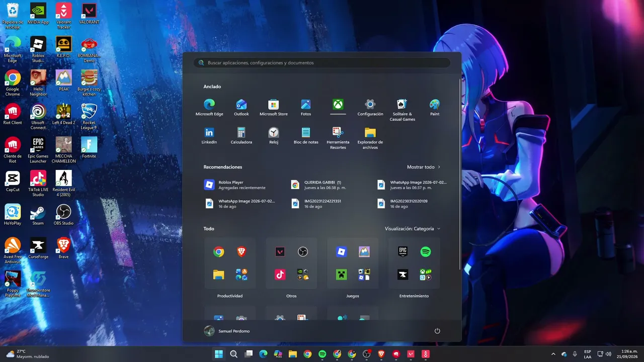Select the Left 4 Dead 2 desktop shortcut
Image resolution: width=644 pixels, height=362 pixels.
[63, 114]
